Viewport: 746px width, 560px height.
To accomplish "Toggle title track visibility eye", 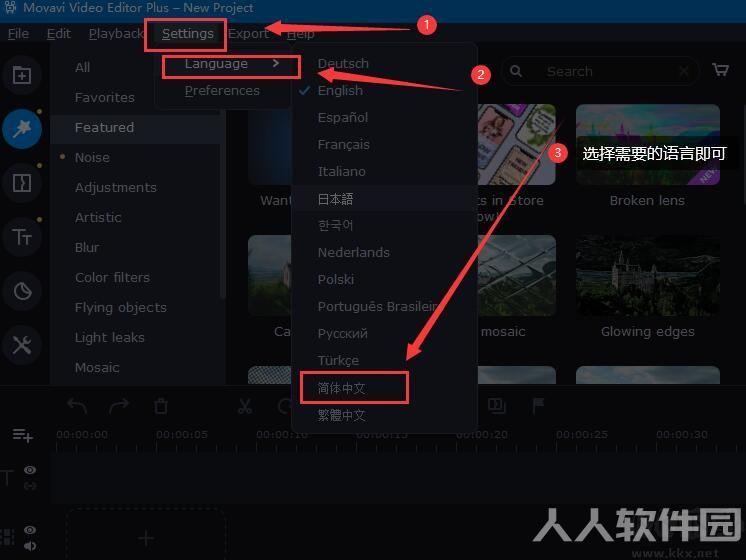I will tap(30, 470).
